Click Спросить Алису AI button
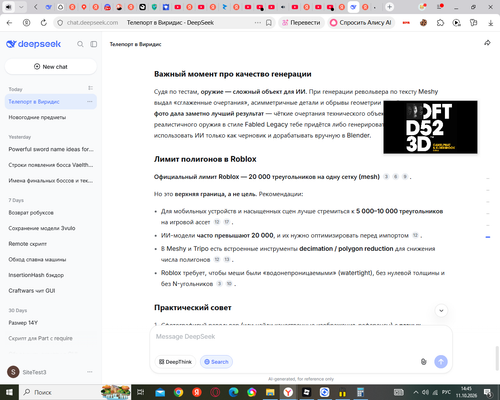 click(x=361, y=23)
